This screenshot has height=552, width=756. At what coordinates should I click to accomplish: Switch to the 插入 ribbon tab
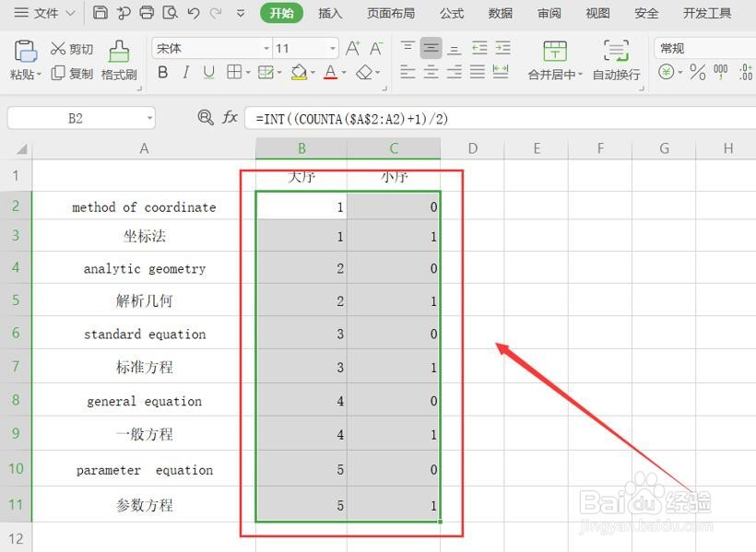[330, 13]
